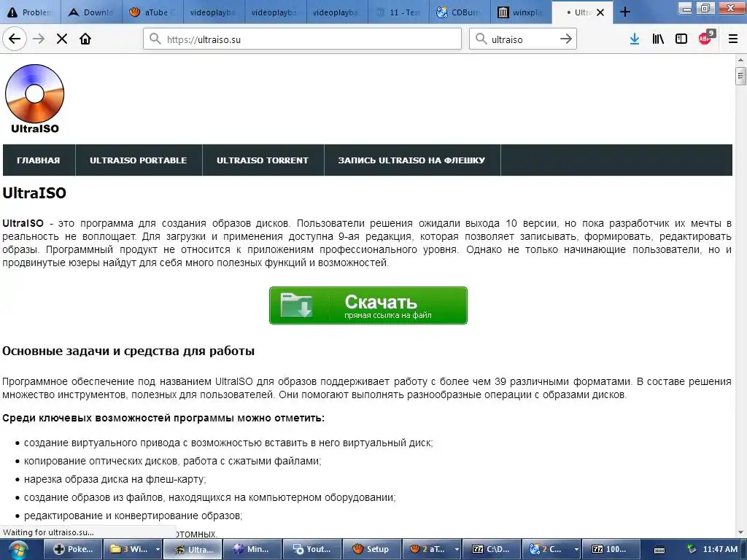Open the ULTRAISO PORTABLE menu item
Viewport: 747px width, 560px height.
[x=139, y=160]
